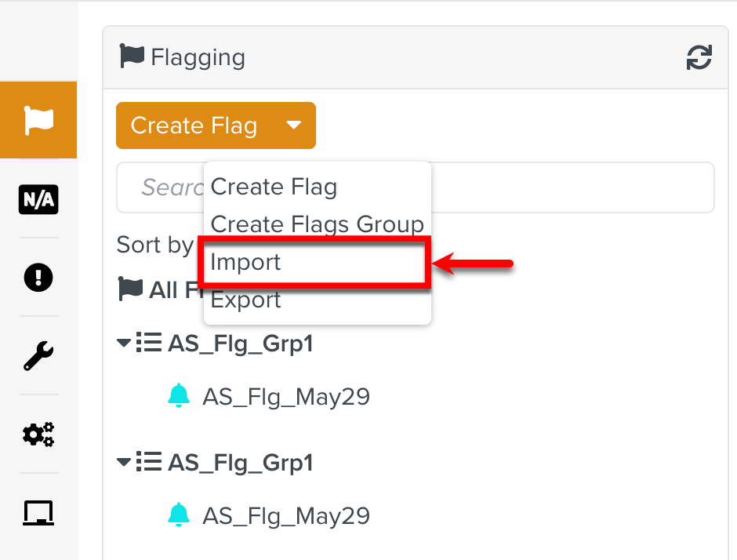This screenshot has height=560, width=737.
Task: Select the Flagging sidebar icon
Action: 38,119
